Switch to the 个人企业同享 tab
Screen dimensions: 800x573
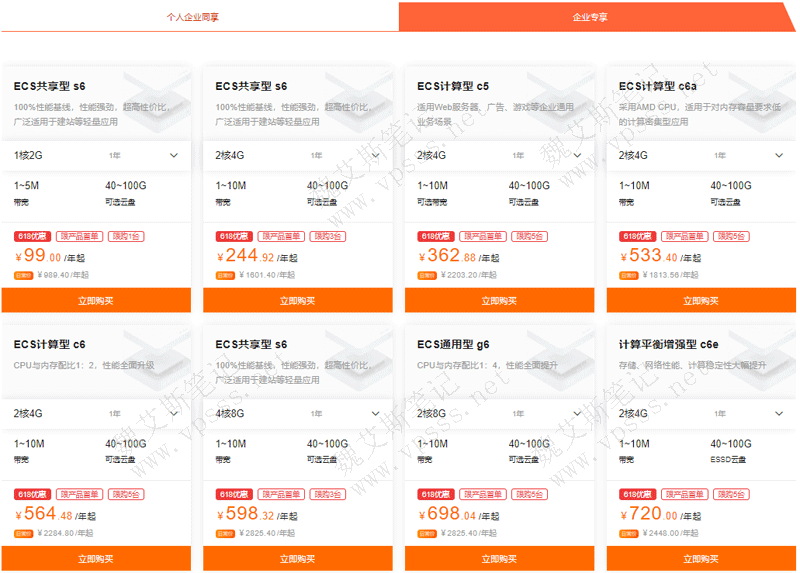tap(192, 17)
